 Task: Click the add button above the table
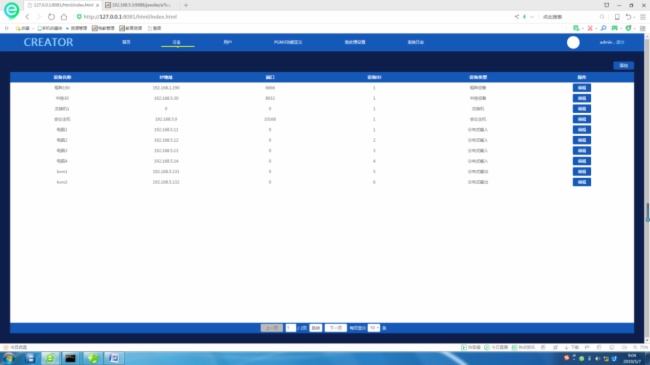point(623,66)
